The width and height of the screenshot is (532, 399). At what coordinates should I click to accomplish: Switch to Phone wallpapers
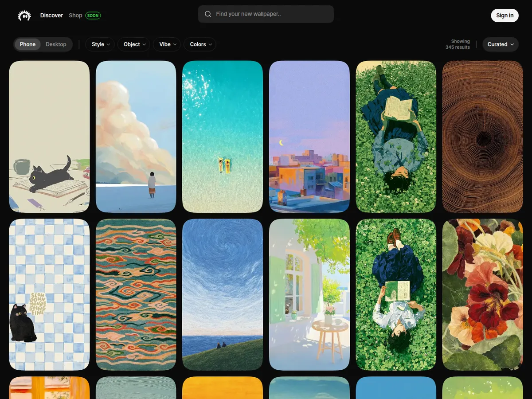tap(27, 44)
